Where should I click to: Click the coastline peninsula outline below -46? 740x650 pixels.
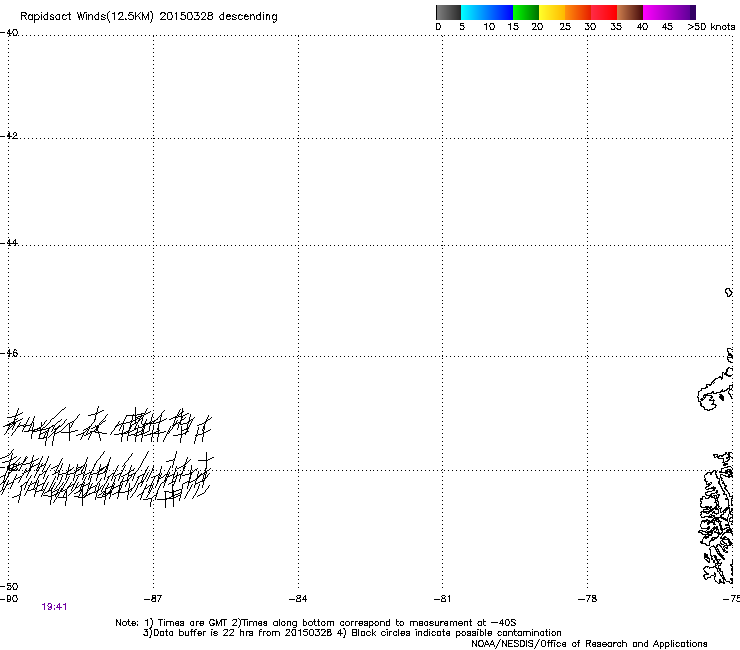point(716,388)
